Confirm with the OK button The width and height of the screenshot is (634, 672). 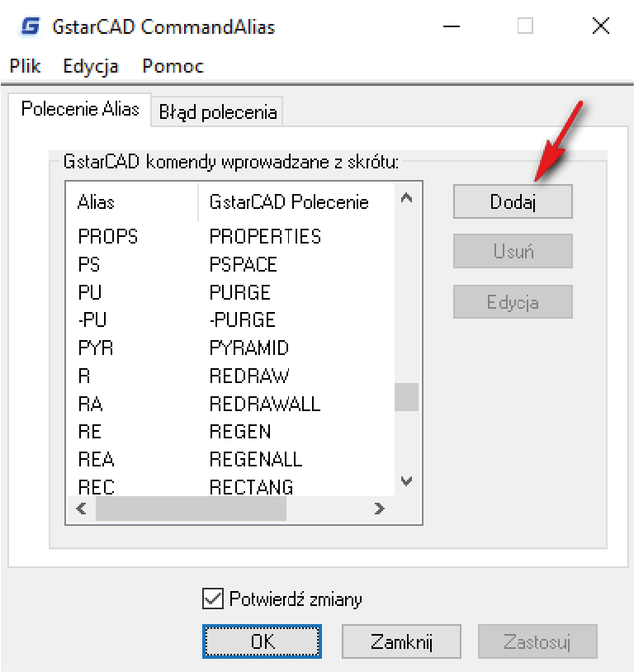coord(263,641)
